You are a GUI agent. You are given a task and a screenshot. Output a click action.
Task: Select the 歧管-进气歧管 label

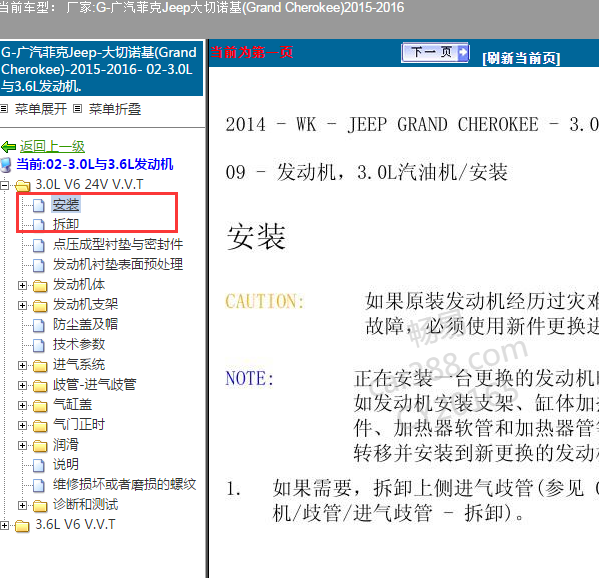(x=95, y=385)
